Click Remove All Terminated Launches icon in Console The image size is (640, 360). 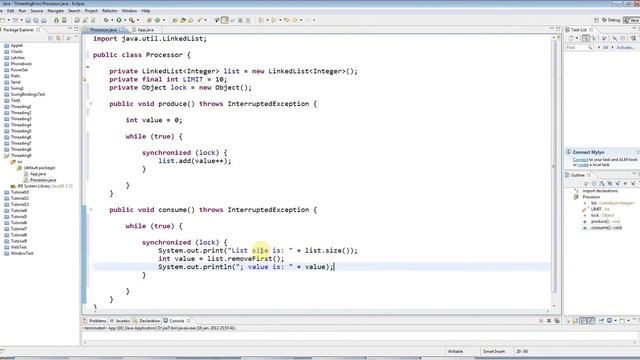557,321
